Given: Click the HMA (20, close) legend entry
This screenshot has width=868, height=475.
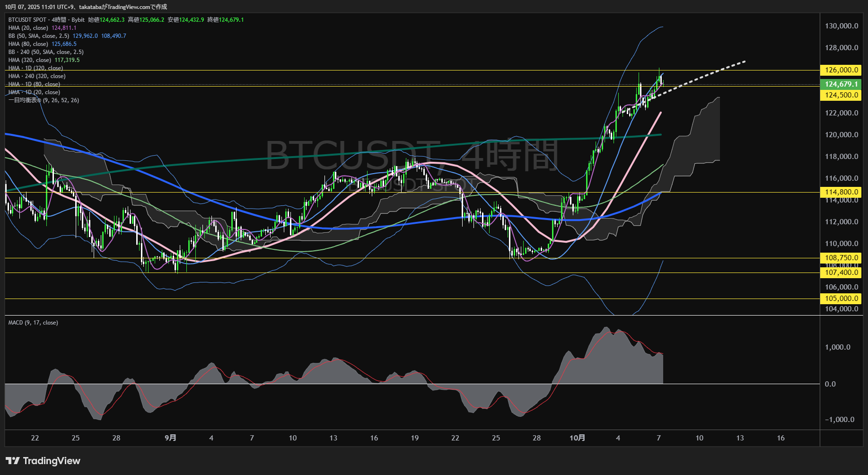Looking at the screenshot, I should tap(28, 28).
